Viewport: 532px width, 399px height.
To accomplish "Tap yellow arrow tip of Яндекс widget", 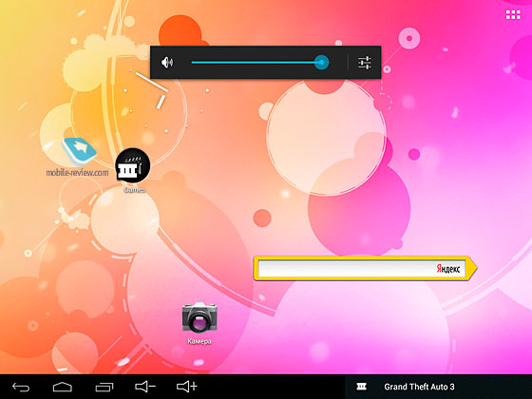I will click(x=471, y=268).
